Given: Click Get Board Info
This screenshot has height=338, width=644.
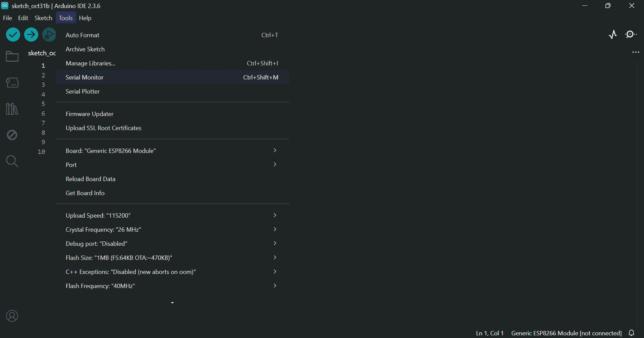Looking at the screenshot, I should point(85,193).
